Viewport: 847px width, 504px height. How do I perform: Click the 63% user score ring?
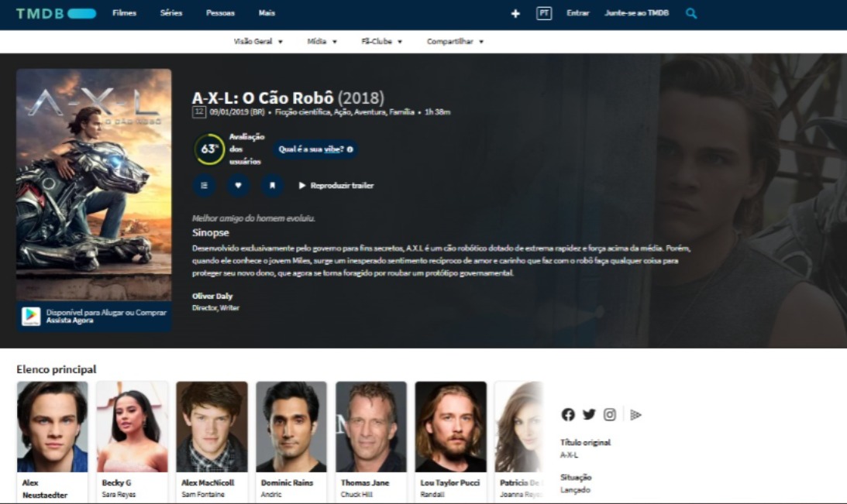click(x=209, y=149)
